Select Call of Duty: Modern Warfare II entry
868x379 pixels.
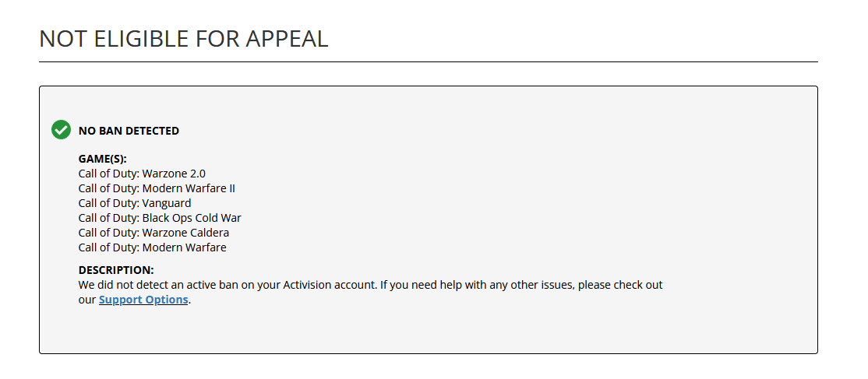click(157, 188)
